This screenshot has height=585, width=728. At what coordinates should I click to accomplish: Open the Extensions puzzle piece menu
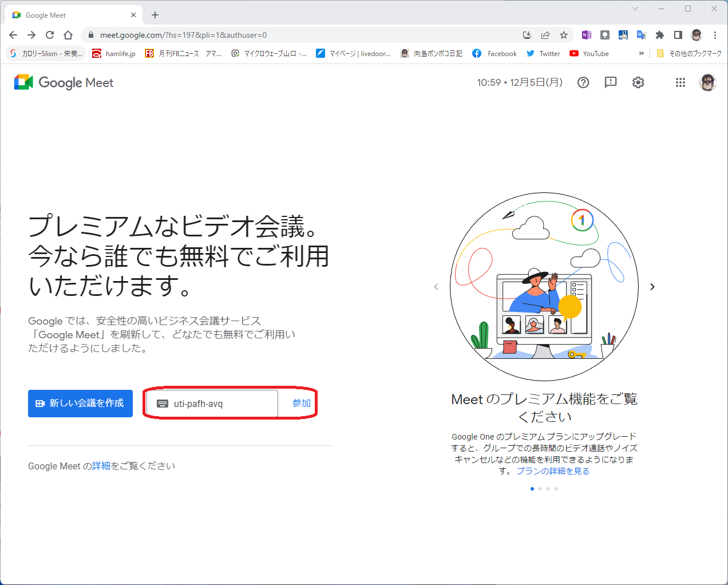(660, 35)
